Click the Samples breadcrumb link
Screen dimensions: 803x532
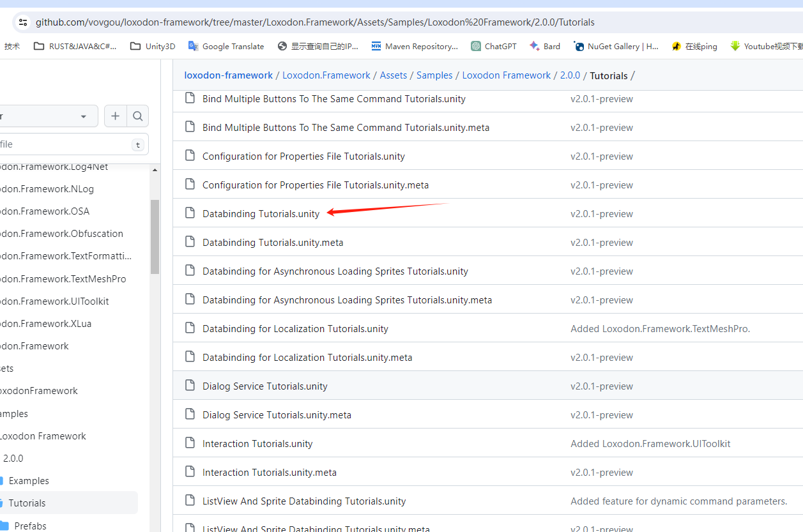pos(434,75)
